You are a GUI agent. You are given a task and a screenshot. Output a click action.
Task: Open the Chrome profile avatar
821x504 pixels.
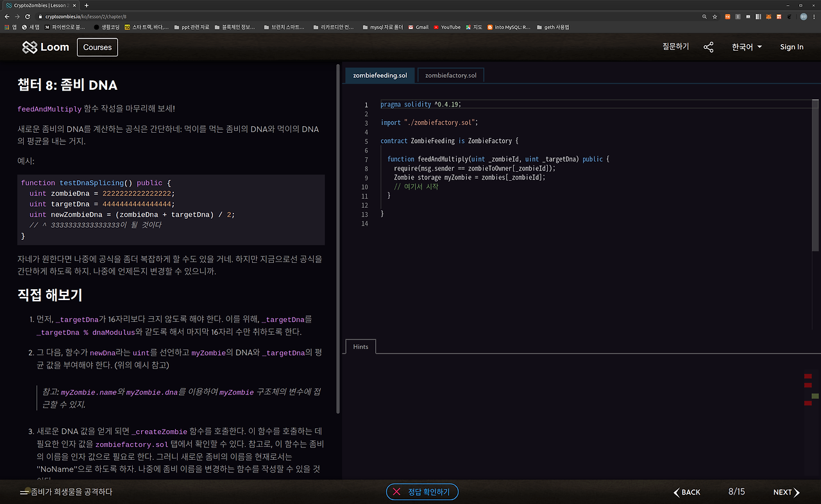pos(803,16)
